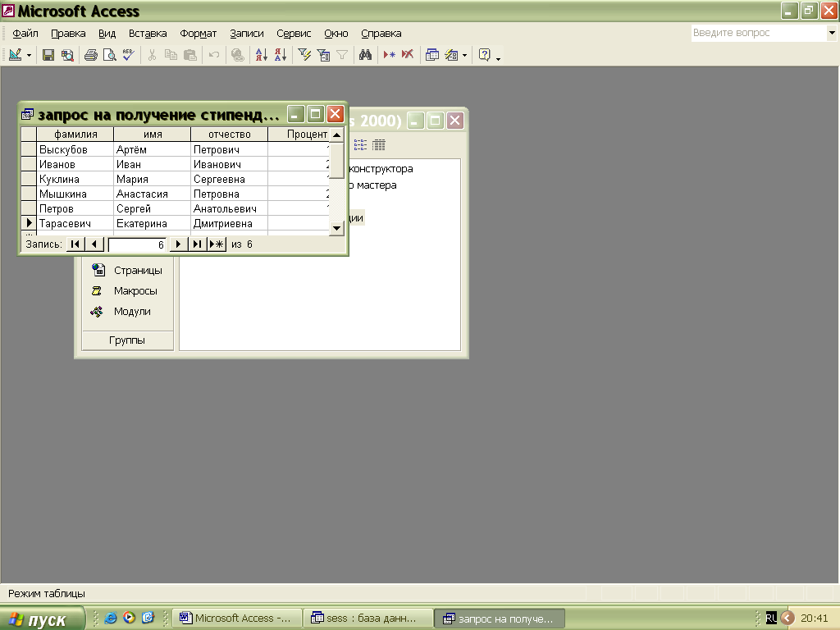840x630 pixels.
Task: Click the 'Введите вопрос' help input box
Action: coord(759,33)
